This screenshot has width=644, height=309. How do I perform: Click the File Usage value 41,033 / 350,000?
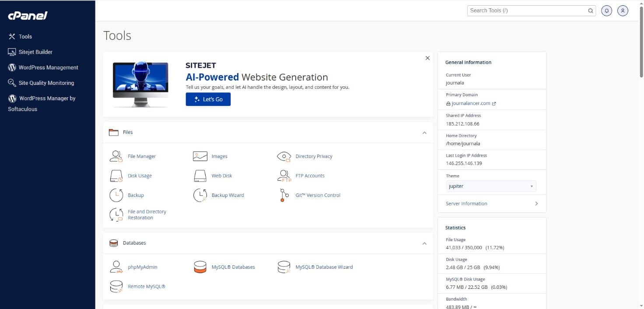[464, 248]
